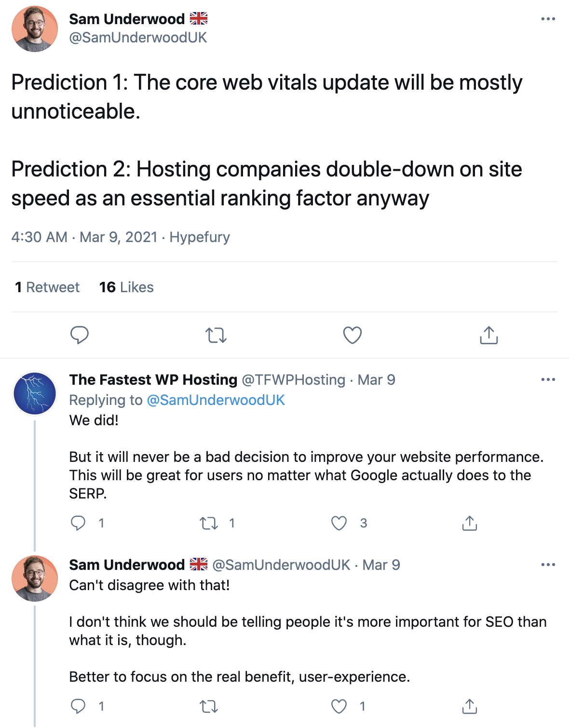Like the main tweet by Sam Underwood
The image size is (569, 728).
coord(352,335)
